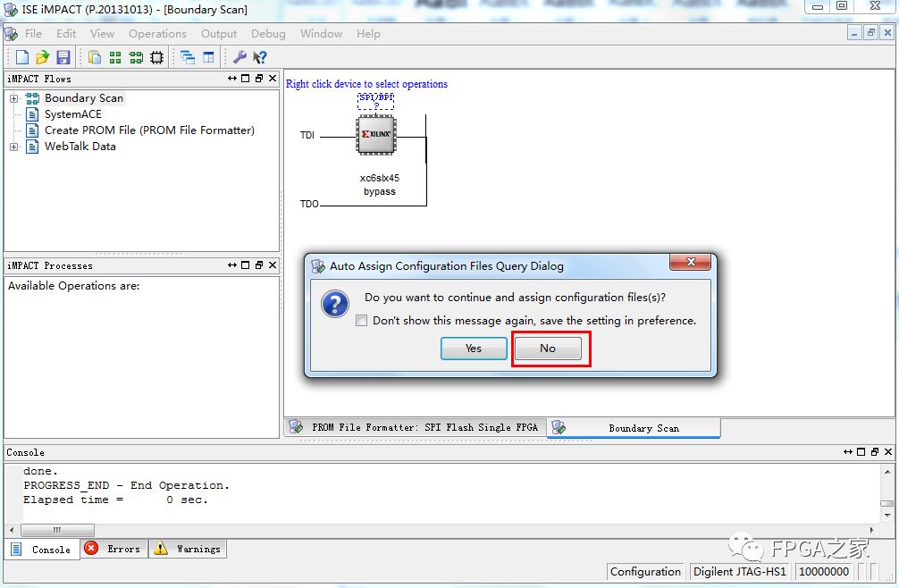Click the console horizontal scrollbar thumb
The height and width of the screenshot is (588, 899).
pos(57,530)
